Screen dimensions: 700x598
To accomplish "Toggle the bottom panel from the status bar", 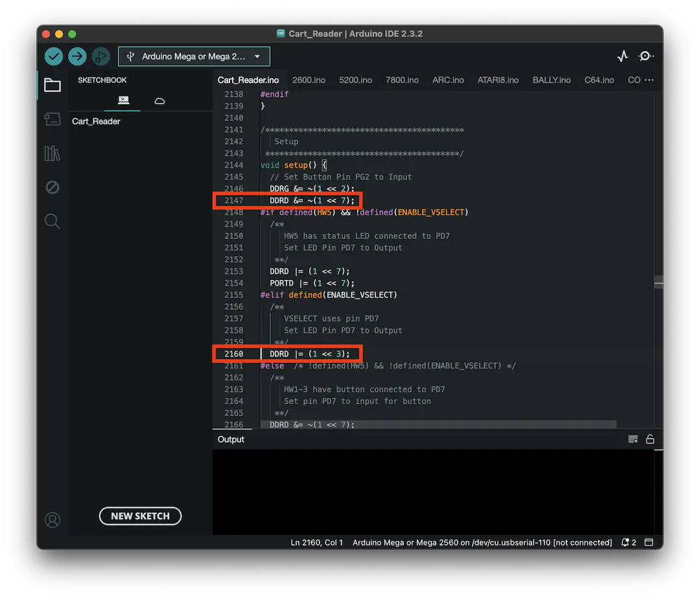I will point(649,542).
